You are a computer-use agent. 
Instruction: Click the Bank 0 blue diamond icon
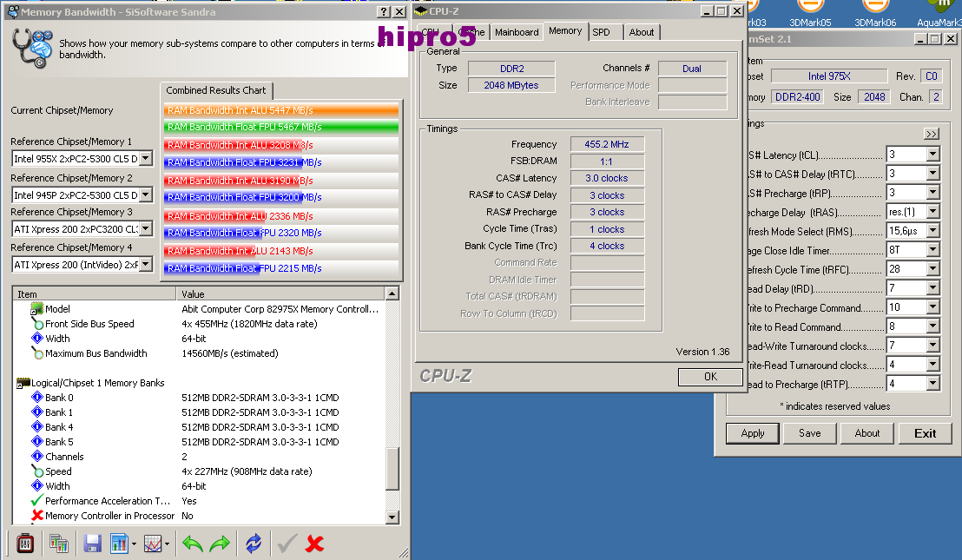pyautogui.click(x=37, y=398)
